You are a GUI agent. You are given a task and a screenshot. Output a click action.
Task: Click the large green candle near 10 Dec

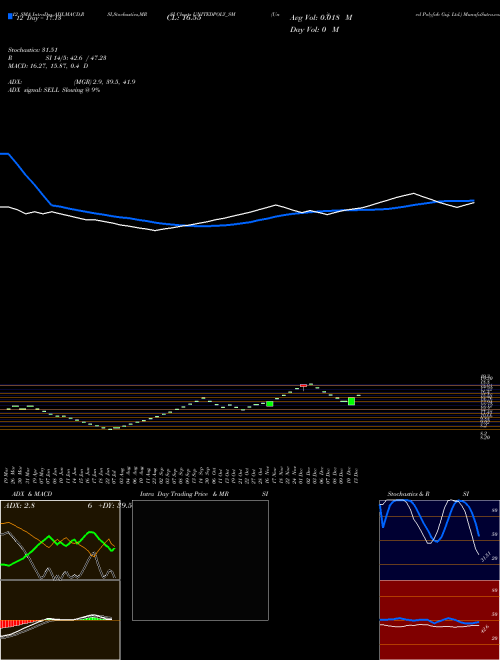point(351,401)
